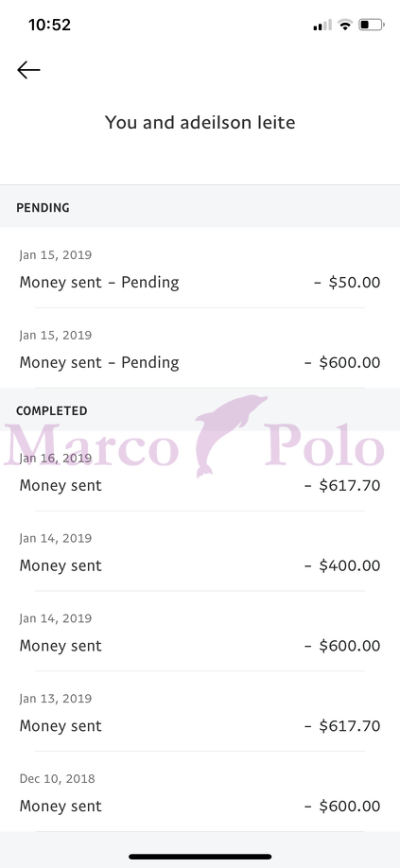Tap the back arrow icon
This screenshot has height=868, width=400.
point(28,70)
